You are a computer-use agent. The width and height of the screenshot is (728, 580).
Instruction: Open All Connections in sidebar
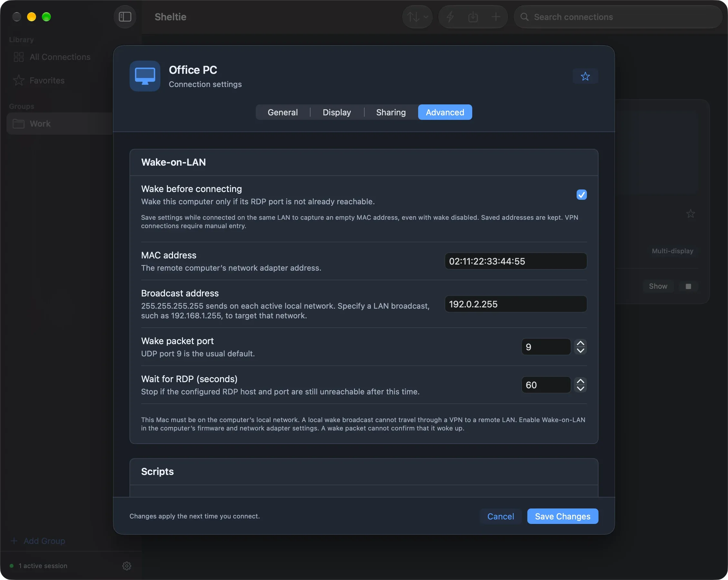(60, 57)
